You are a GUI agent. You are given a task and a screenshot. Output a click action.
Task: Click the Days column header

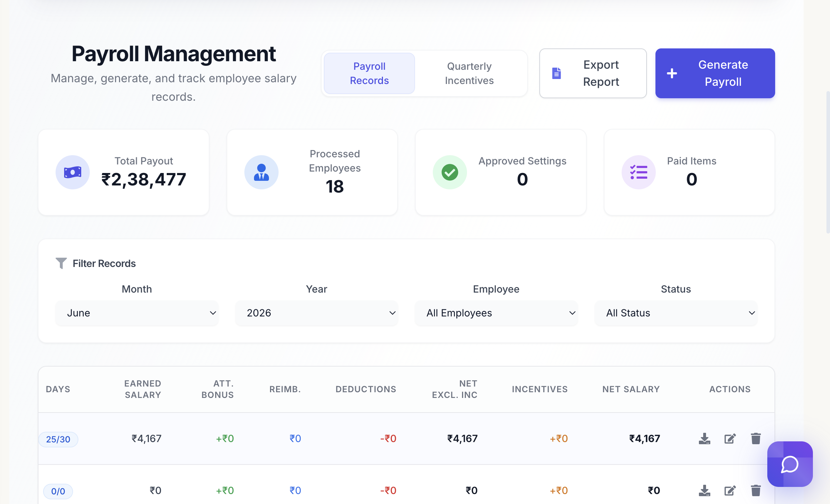(58, 389)
